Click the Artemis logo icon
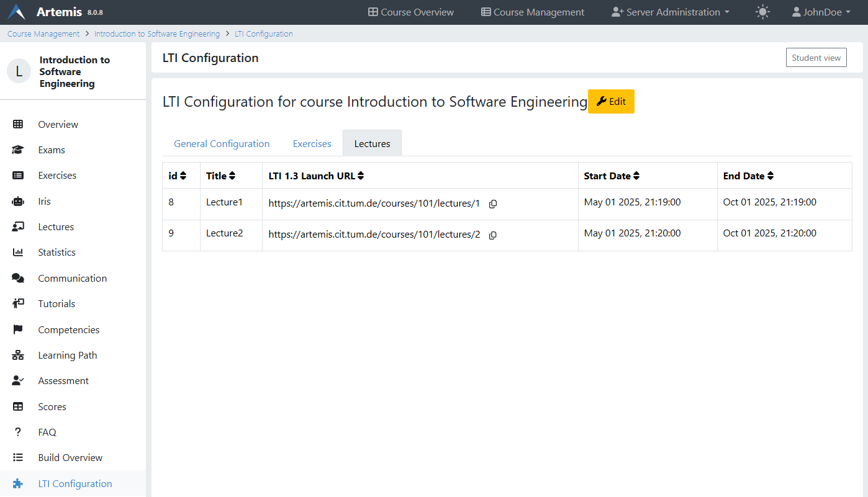 (x=17, y=12)
